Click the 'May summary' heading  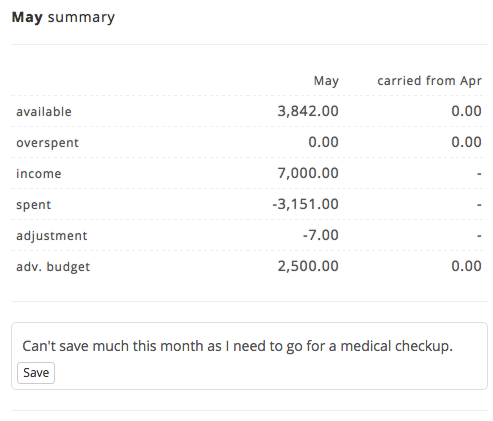tap(63, 17)
